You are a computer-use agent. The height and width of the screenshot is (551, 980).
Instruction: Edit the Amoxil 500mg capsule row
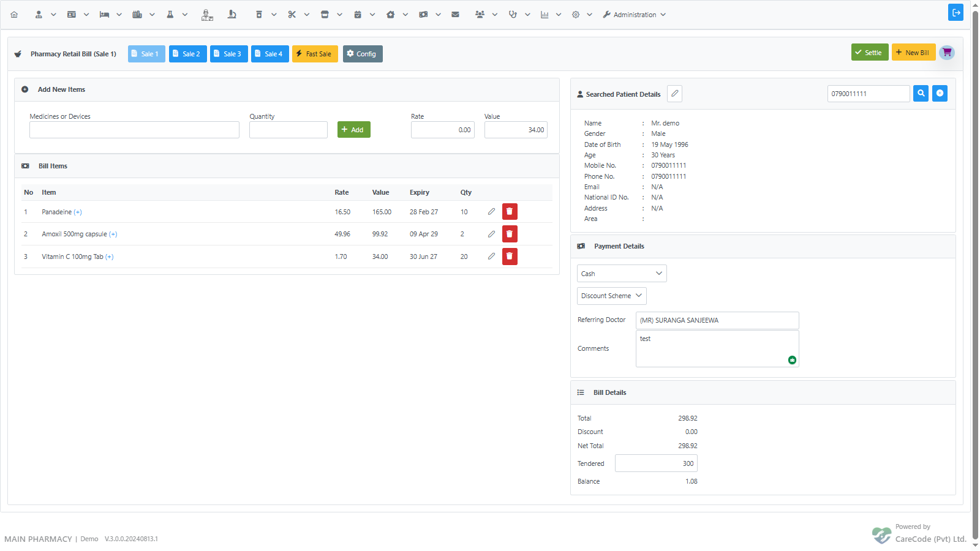point(491,234)
